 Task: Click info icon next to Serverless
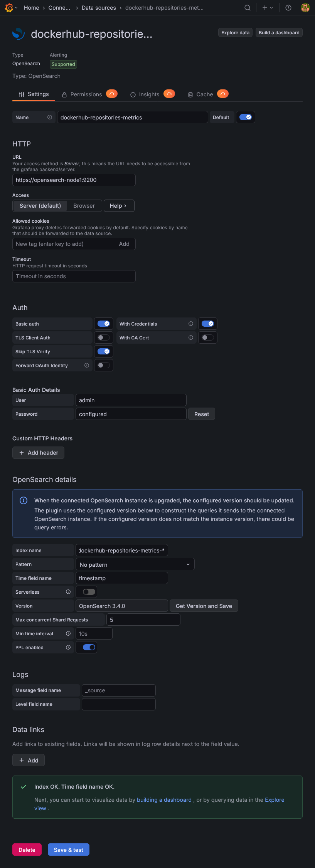[68, 592]
